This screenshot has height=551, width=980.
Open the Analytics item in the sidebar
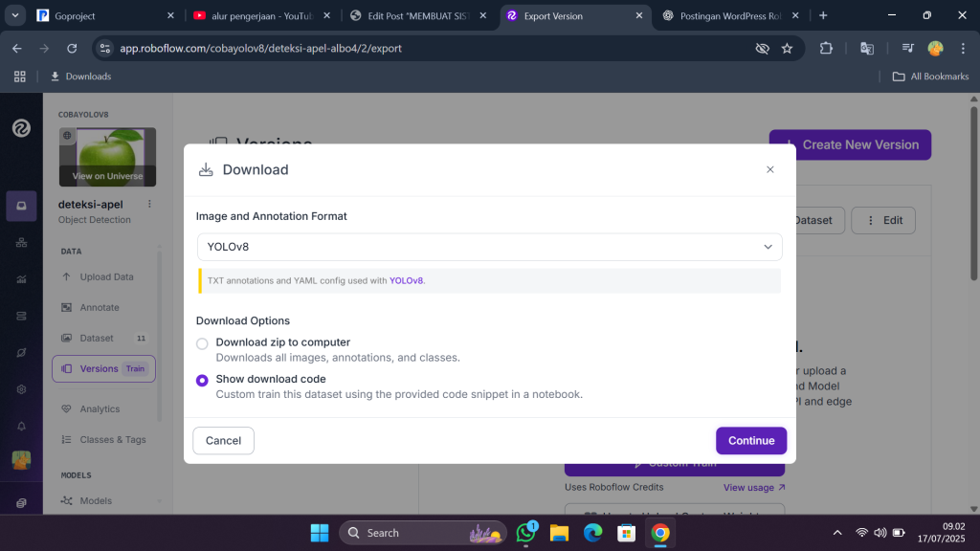100,408
